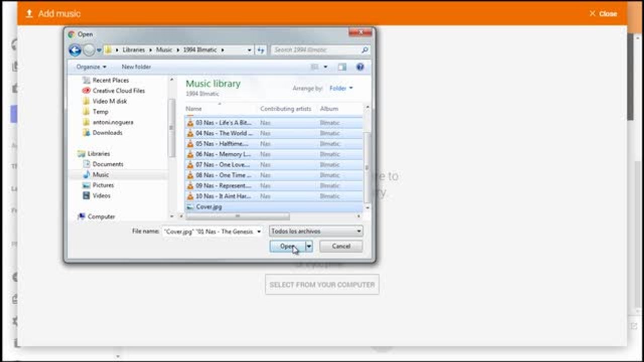Click Libraries in the address breadcrumb

[134, 50]
